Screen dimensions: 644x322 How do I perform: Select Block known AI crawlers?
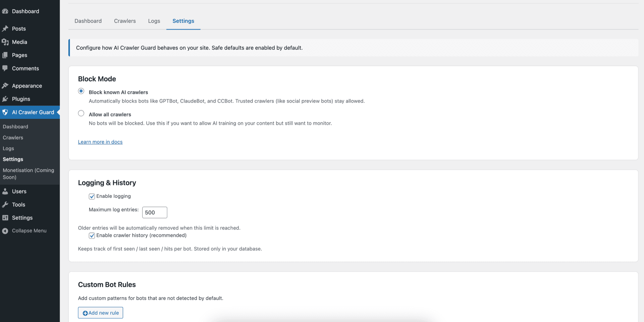pos(81,91)
